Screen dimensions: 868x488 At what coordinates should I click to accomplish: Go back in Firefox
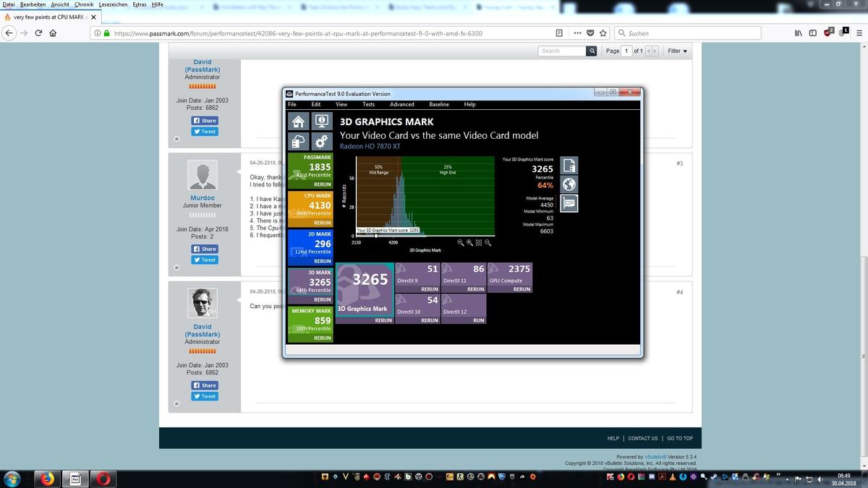[x=9, y=33]
